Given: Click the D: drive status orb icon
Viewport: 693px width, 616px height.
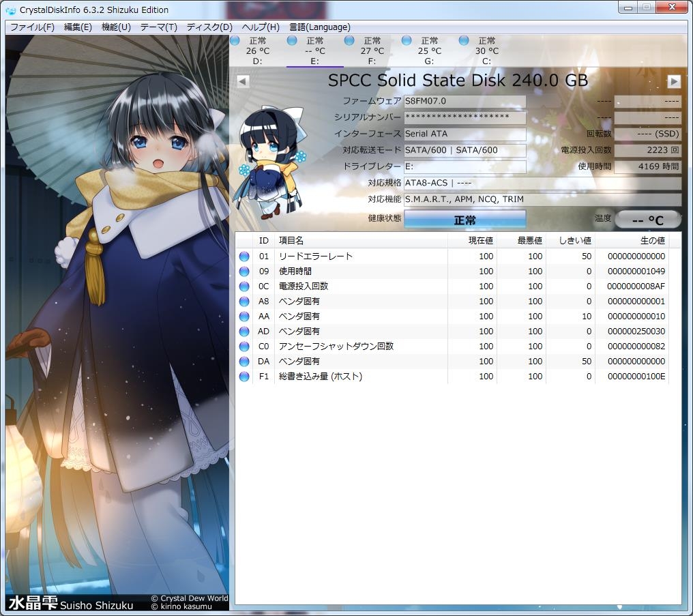Looking at the screenshot, I should point(235,41).
